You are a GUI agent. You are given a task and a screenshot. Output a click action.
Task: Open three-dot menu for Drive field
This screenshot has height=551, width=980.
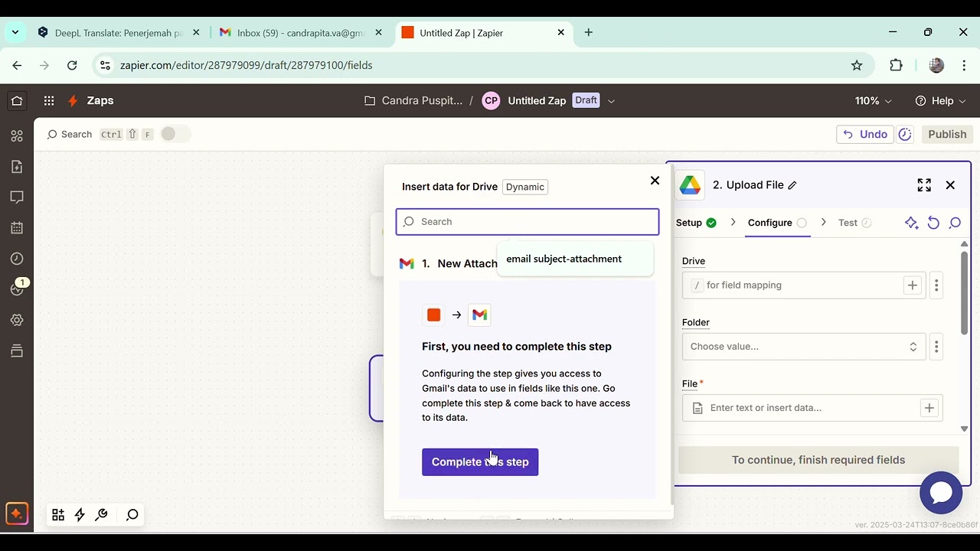(x=936, y=285)
